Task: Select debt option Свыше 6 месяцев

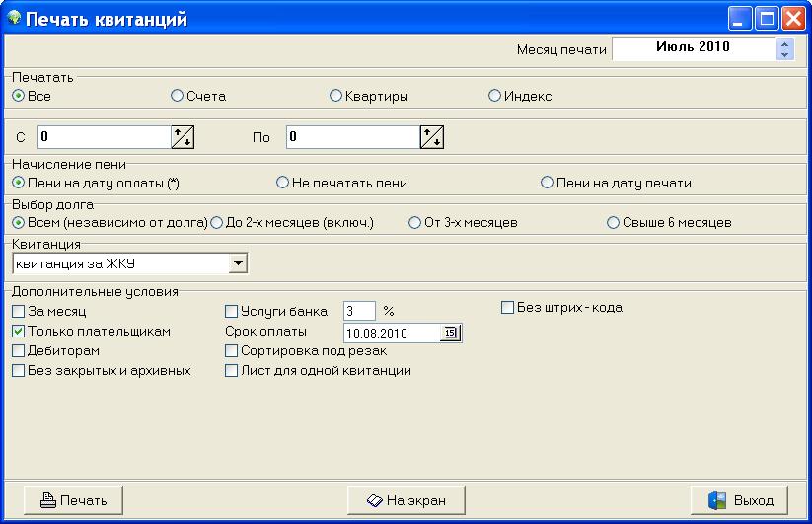Action: pos(613,222)
